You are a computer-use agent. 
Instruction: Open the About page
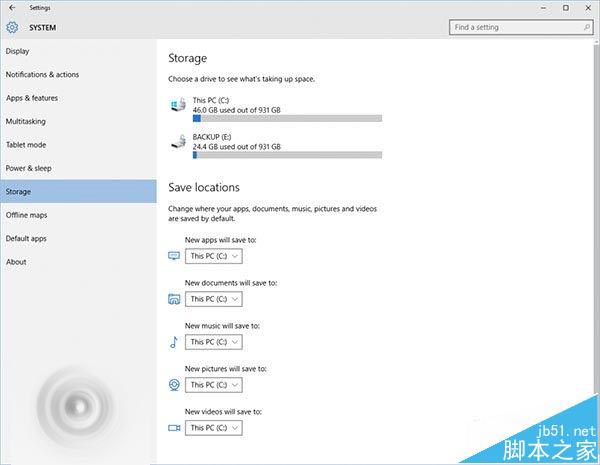pos(78,262)
